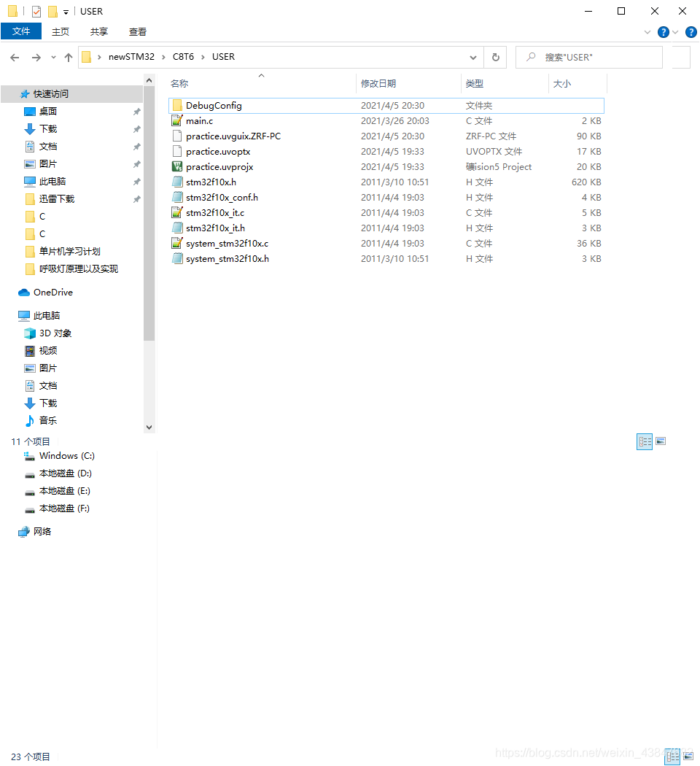Sort files by 类型 column
This screenshot has width=700, height=766.
click(x=475, y=84)
